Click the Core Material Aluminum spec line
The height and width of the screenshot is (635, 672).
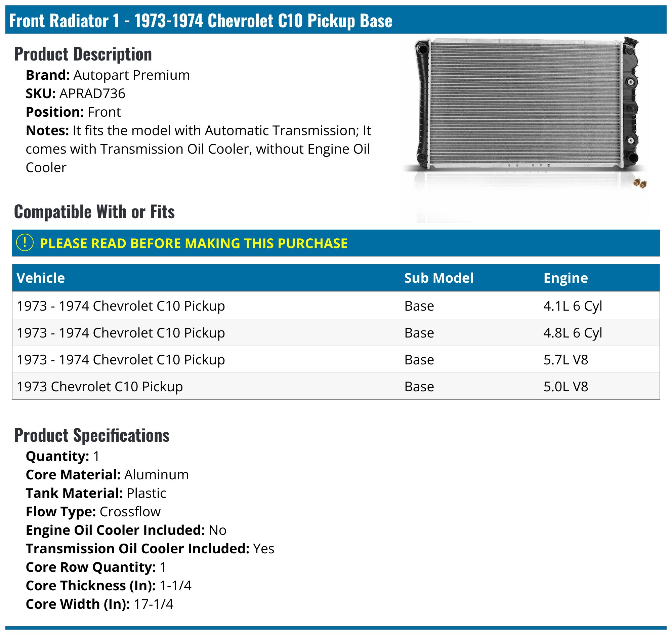tap(107, 475)
